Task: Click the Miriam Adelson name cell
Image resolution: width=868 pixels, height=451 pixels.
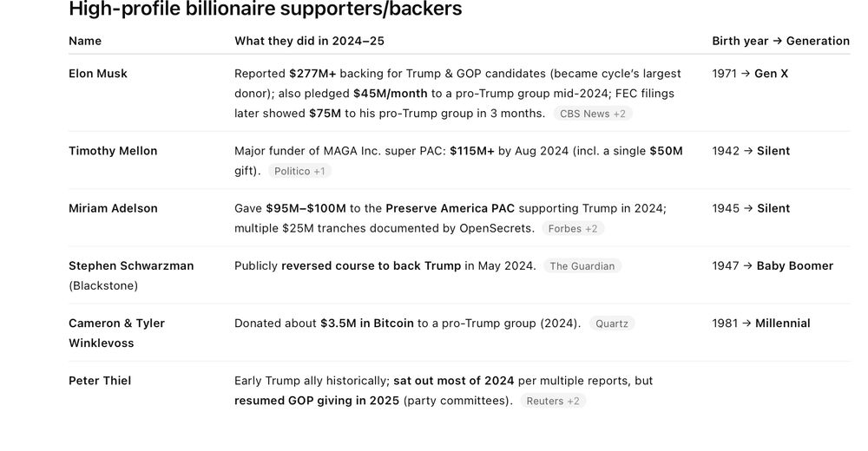Action: [113, 208]
